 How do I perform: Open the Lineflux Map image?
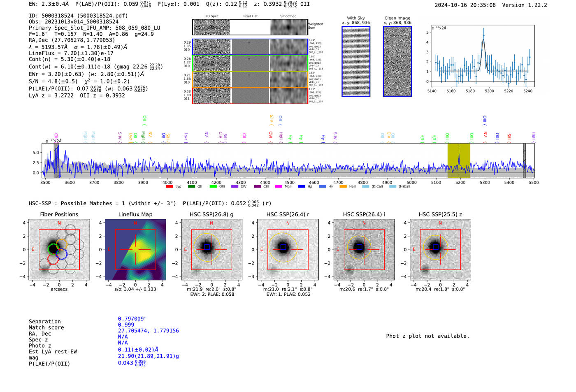point(135,250)
